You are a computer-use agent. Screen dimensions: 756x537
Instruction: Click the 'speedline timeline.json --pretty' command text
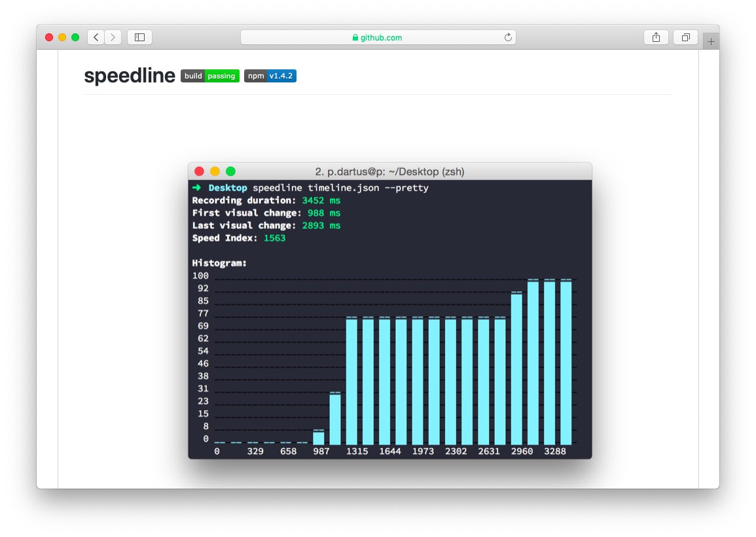(x=340, y=188)
